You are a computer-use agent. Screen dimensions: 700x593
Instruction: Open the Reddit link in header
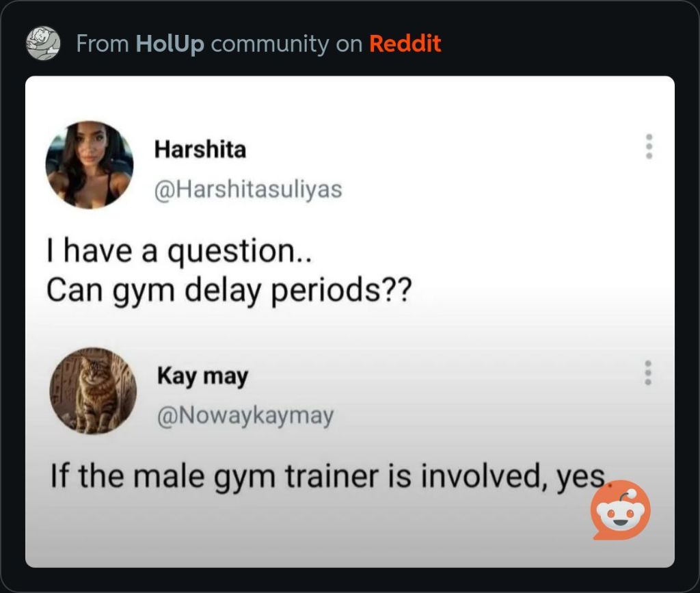[405, 44]
